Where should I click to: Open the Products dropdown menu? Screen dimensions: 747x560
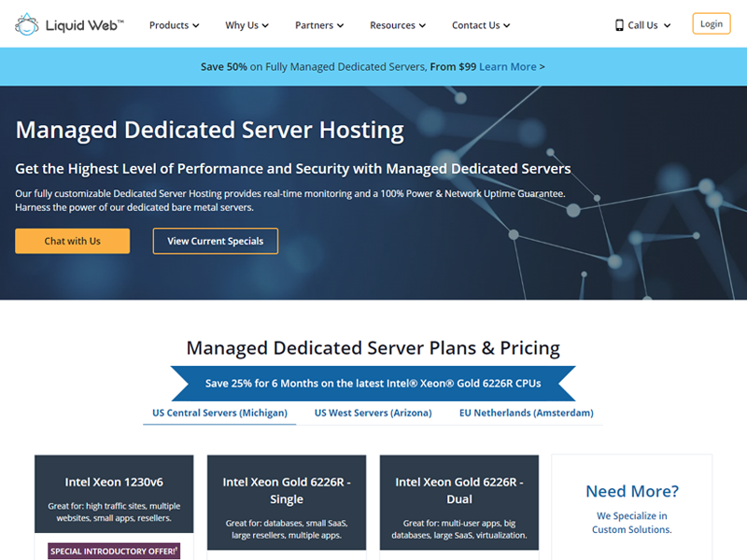[174, 25]
